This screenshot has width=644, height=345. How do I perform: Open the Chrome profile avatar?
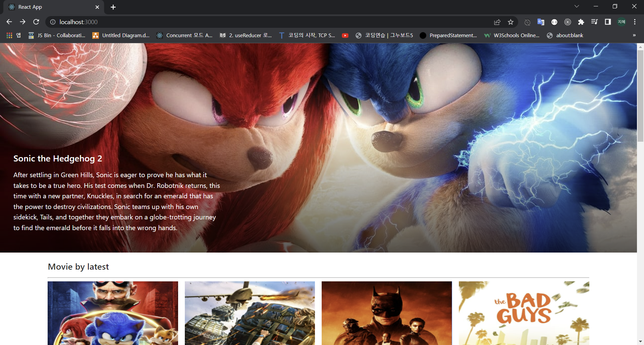[x=622, y=22]
